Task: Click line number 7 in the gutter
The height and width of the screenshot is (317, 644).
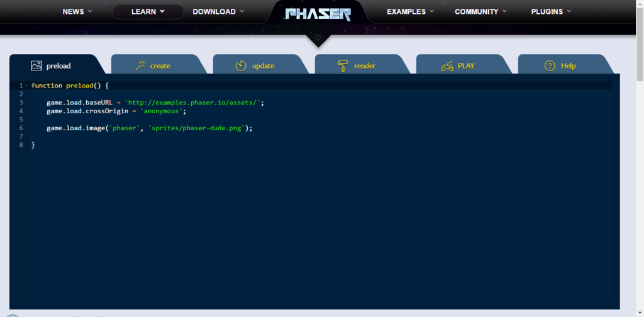Action: click(21, 136)
